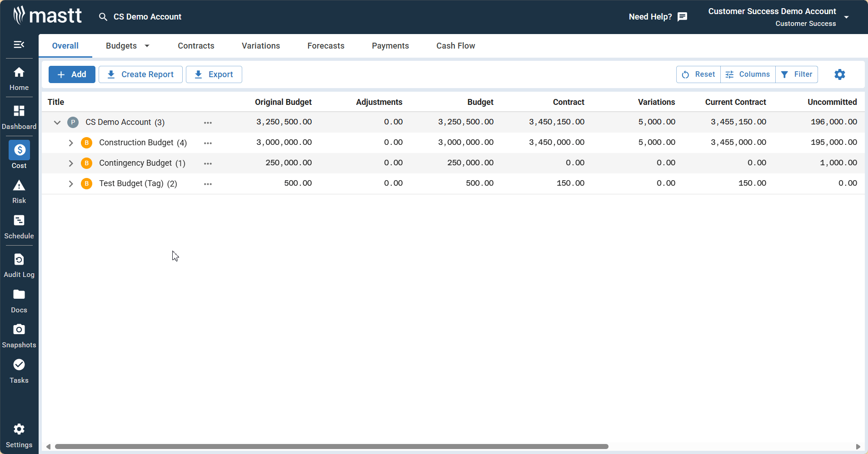The height and width of the screenshot is (454, 868).
Task: Collapse the sidebar navigation menu
Action: click(x=19, y=44)
